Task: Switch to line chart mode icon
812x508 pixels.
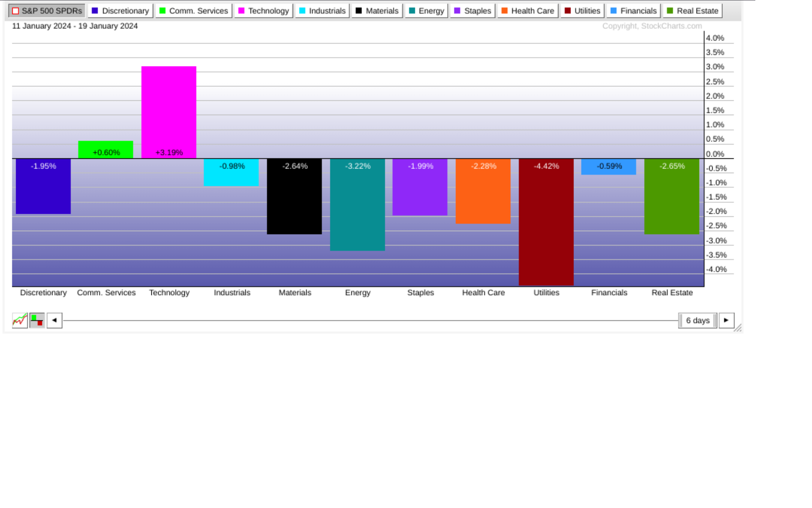Action: [20, 320]
